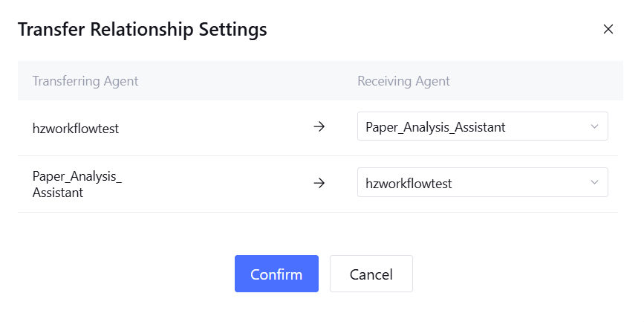Expand the chevron on the Paper_Analysis_Assistant receiving dropdown
Screen dimensions: 644x322
pos(594,127)
